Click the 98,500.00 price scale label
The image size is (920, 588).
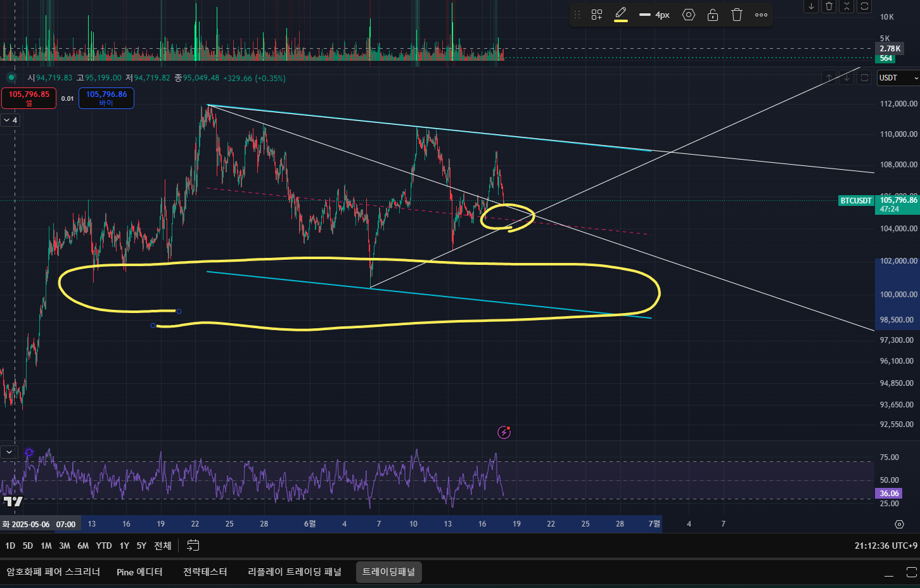tap(897, 320)
